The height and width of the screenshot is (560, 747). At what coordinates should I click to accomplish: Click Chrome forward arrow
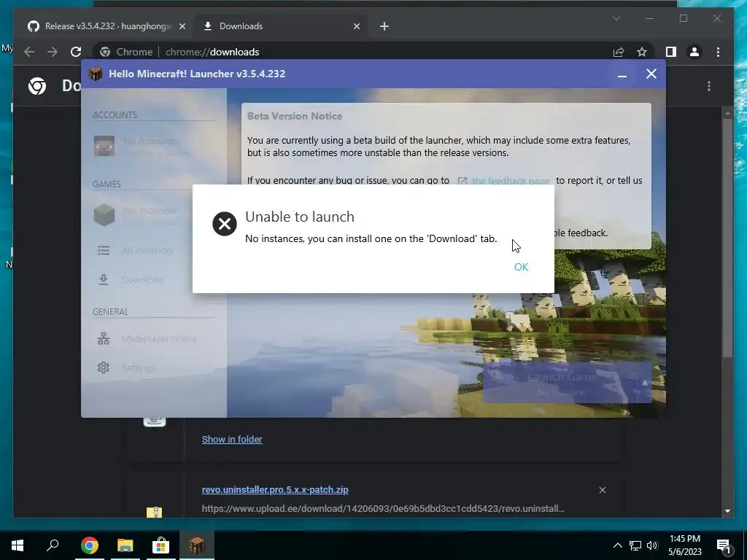[53, 52]
